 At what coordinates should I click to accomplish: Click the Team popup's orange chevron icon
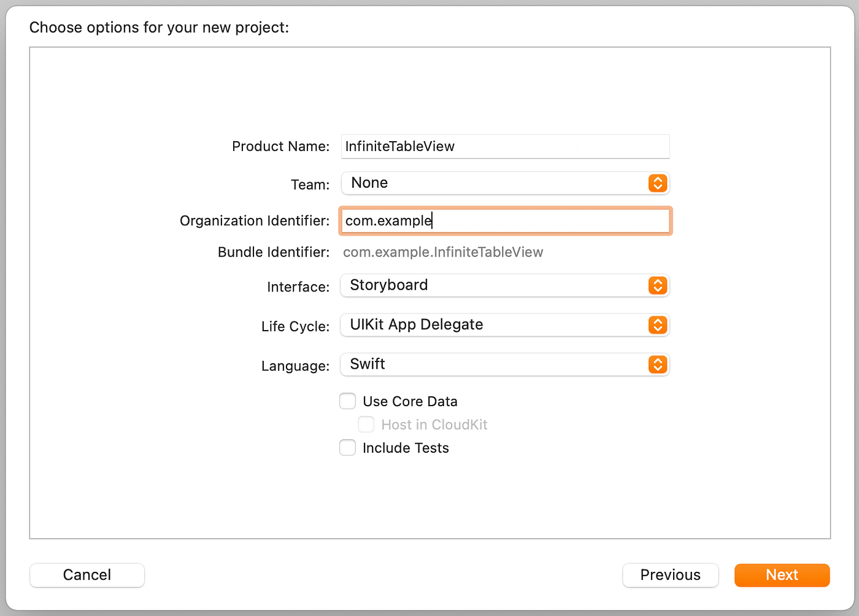(657, 183)
